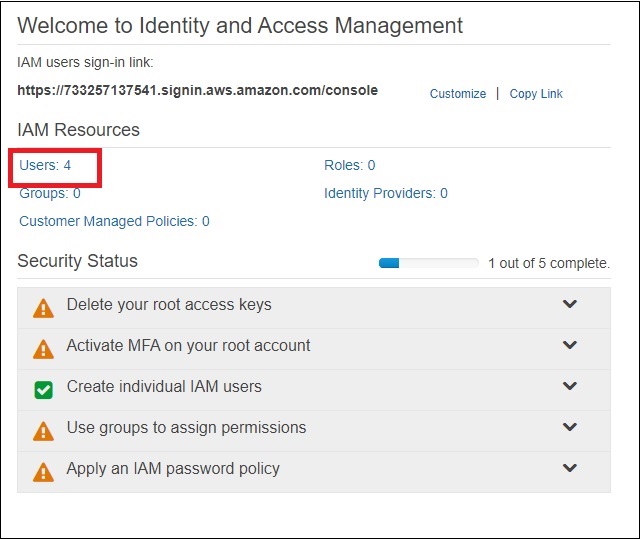Screen dimensions: 640x539
Task: Click Copy Link for the sign-in URL
Action: coord(536,94)
